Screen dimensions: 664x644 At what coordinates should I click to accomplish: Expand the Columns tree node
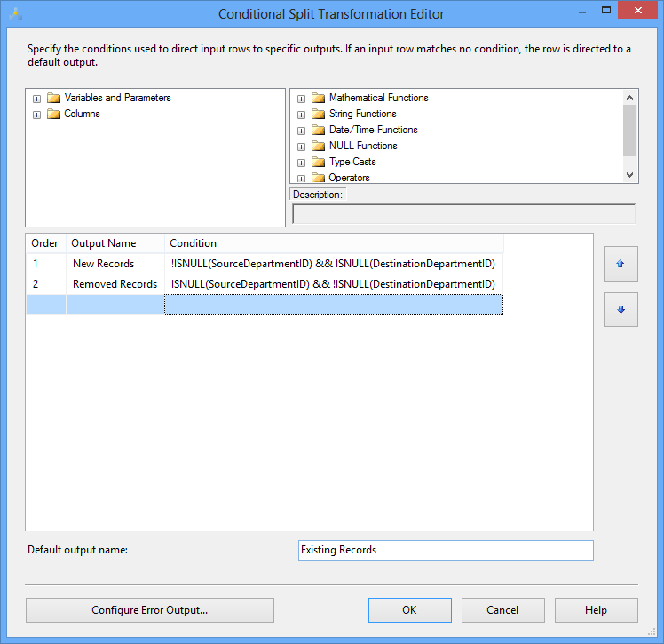click(36, 115)
